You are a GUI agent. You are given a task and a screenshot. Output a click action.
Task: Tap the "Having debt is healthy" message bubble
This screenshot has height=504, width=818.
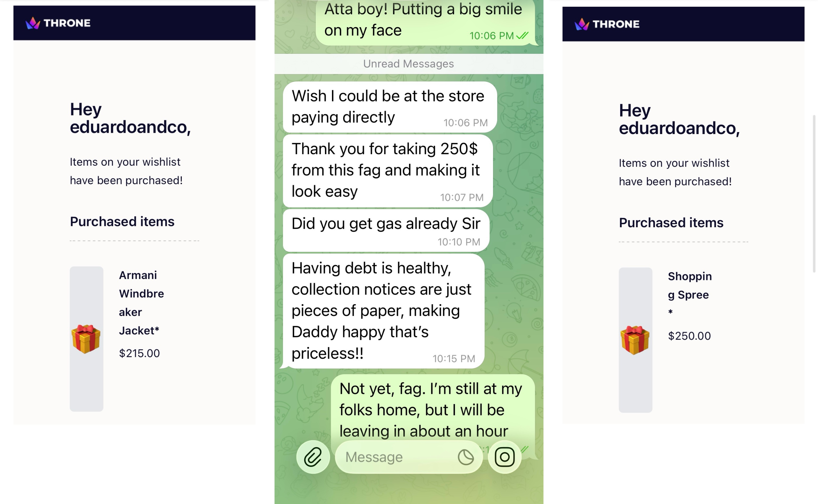[x=383, y=311]
